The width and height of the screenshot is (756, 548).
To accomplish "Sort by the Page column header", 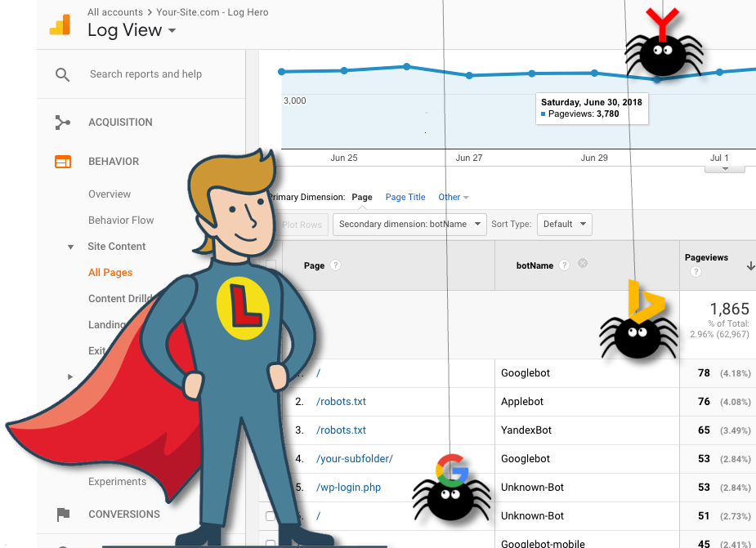I will pos(315,265).
